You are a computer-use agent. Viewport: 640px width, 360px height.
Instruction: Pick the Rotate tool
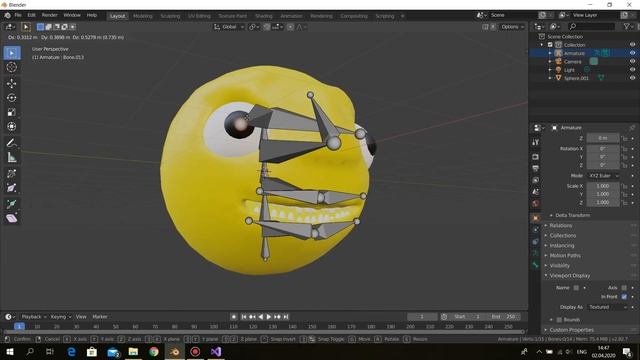(x=12, y=98)
